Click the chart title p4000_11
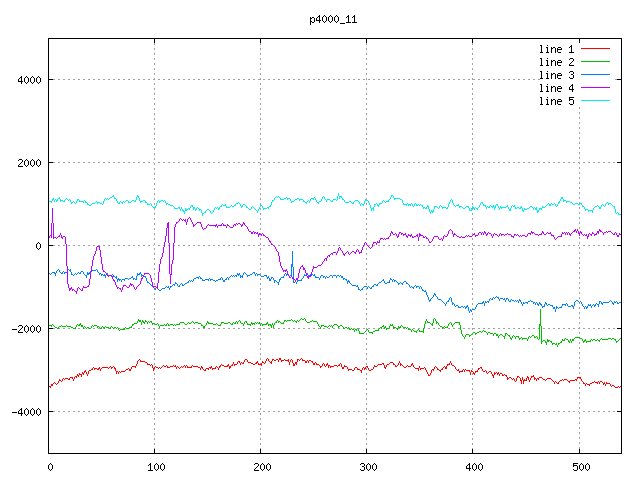Viewport: 640px width, 480px height. click(333, 19)
